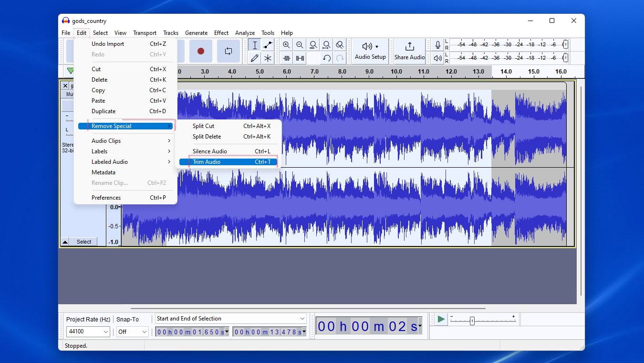Click the Silence audio selection toolbar icon
The height and width of the screenshot is (363, 644).
(x=300, y=58)
